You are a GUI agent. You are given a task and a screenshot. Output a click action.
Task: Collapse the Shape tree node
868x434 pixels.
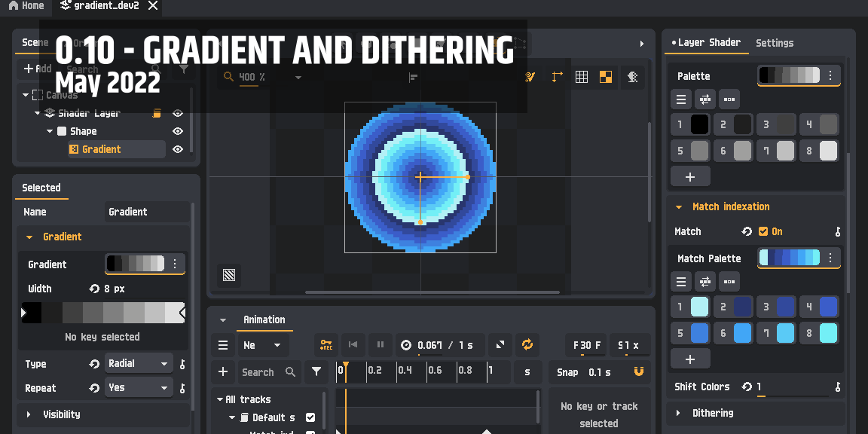click(50, 131)
